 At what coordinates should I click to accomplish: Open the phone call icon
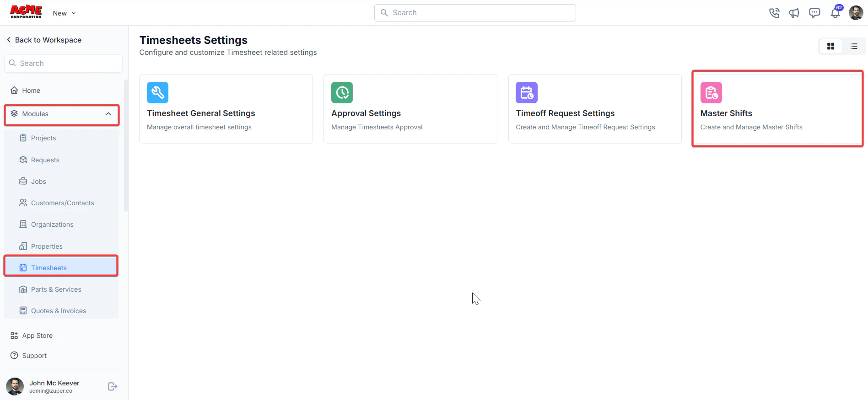[774, 13]
